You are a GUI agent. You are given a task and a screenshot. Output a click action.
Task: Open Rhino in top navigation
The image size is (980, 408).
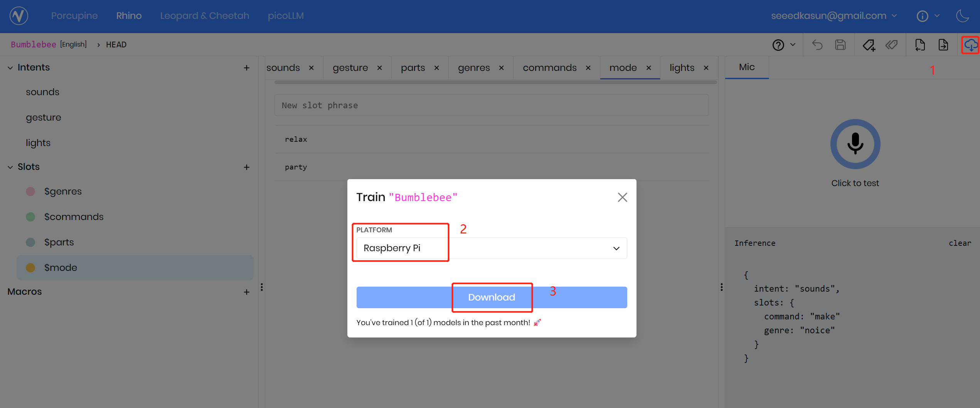(x=129, y=16)
